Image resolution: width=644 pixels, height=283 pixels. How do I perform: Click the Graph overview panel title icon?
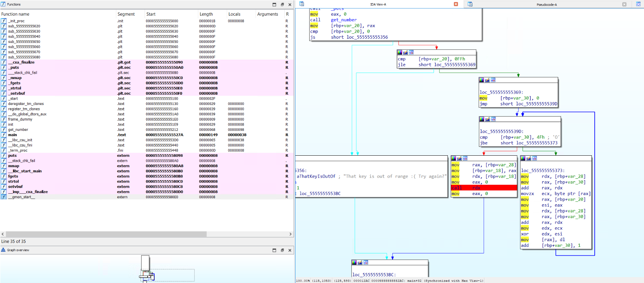(3, 250)
